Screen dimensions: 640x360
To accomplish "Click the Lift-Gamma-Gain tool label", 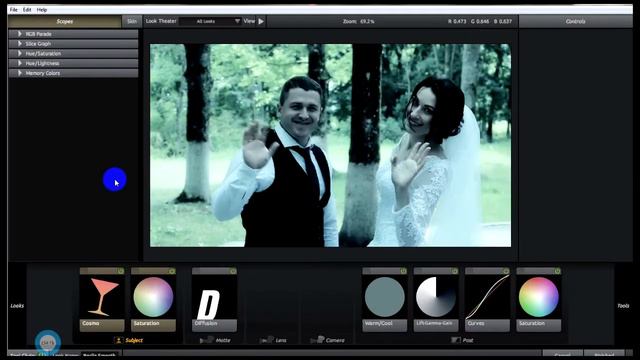I will (436, 325).
